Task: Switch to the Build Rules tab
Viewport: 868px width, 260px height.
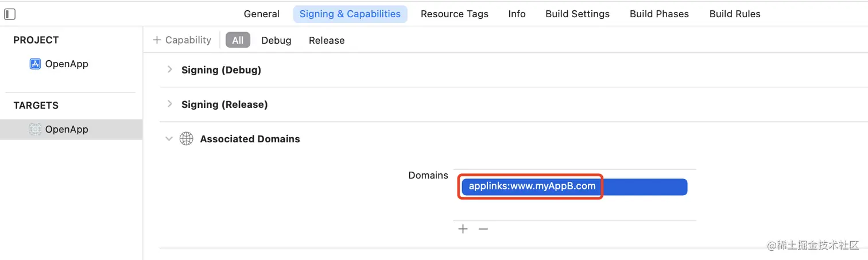Action: (735, 14)
